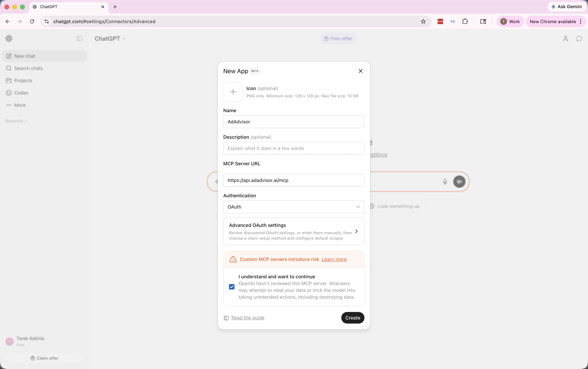
Task: Open the red extension icon
Action: pyautogui.click(x=440, y=21)
